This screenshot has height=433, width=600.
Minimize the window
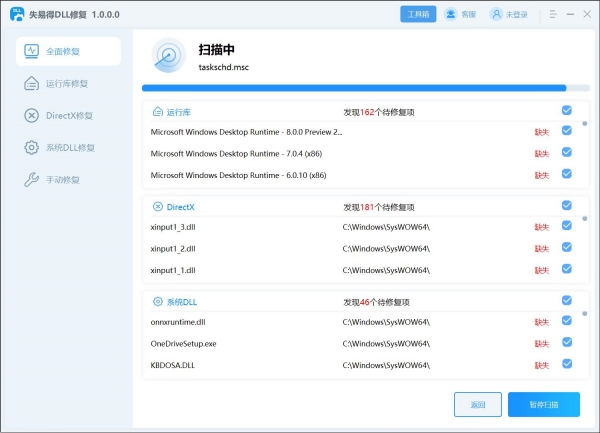pyautogui.click(x=570, y=14)
